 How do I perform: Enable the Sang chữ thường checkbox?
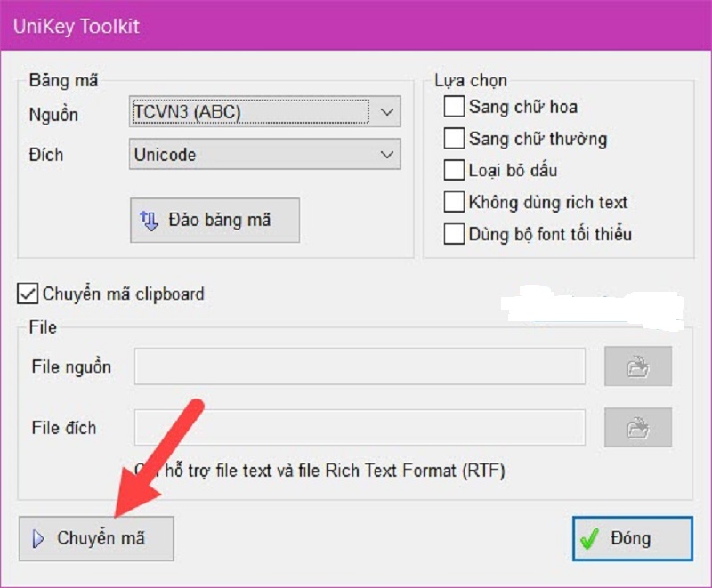[x=454, y=139]
